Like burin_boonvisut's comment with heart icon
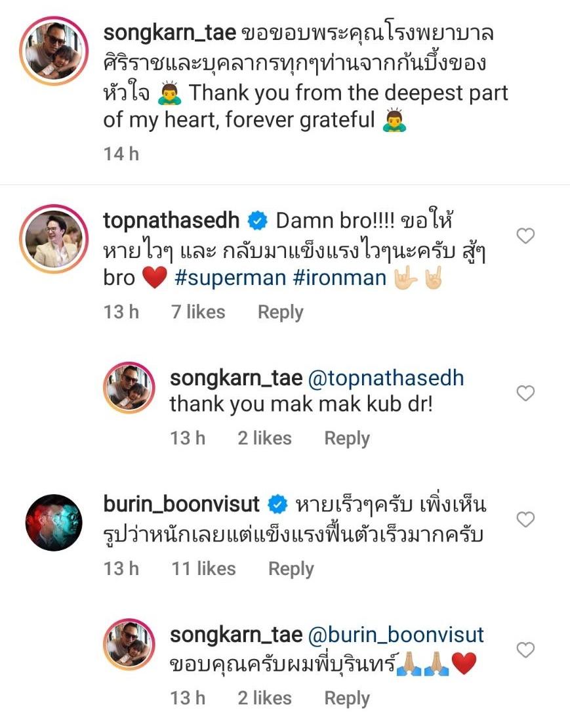This screenshot has height=728, width=570. pos(525,520)
